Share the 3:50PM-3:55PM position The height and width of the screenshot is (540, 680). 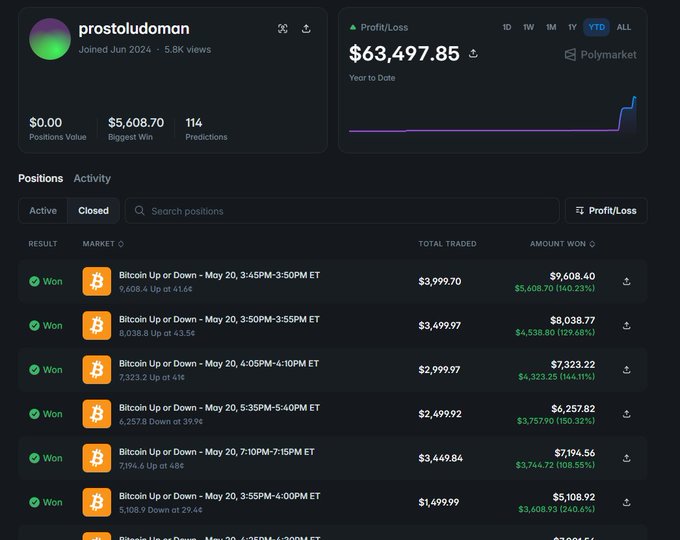626,326
